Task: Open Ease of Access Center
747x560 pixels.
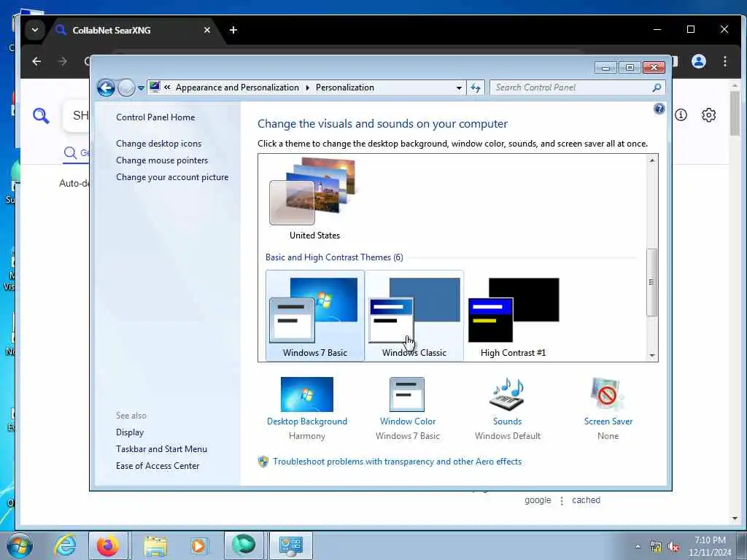Action: click(158, 466)
